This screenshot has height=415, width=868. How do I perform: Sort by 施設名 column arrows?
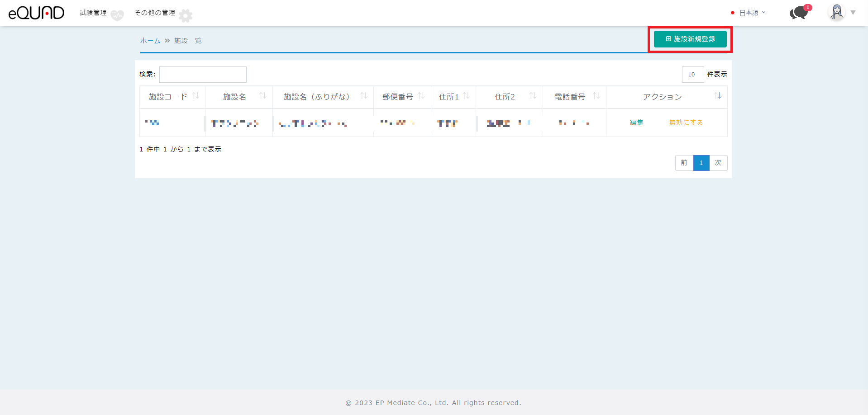(262, 96)
